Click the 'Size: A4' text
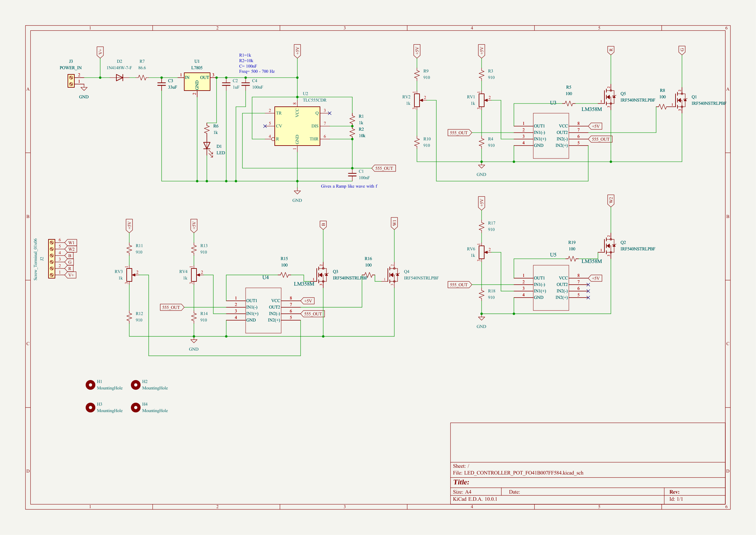The image size is (756, 535). pyautogui.click(x=462, y=492)
